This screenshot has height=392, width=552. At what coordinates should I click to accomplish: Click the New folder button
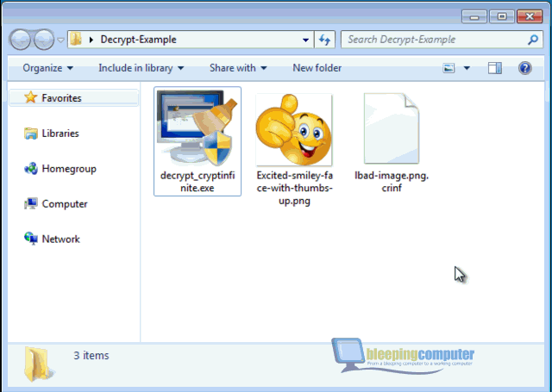pos(317,68)
